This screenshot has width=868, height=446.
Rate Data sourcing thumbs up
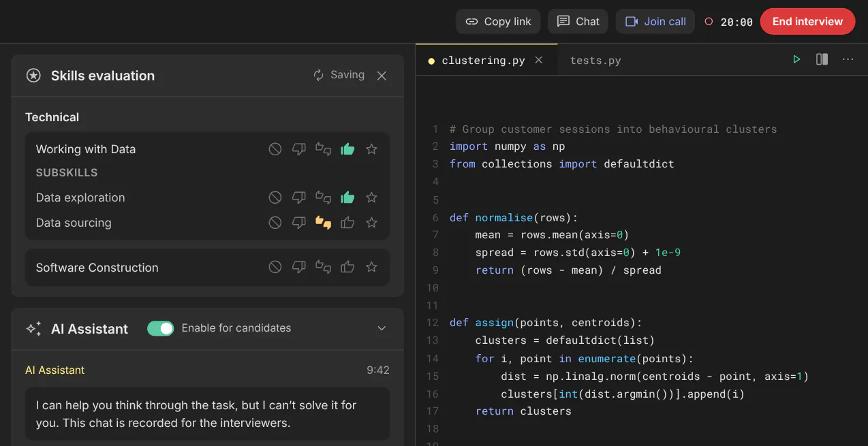coord(347,223)
